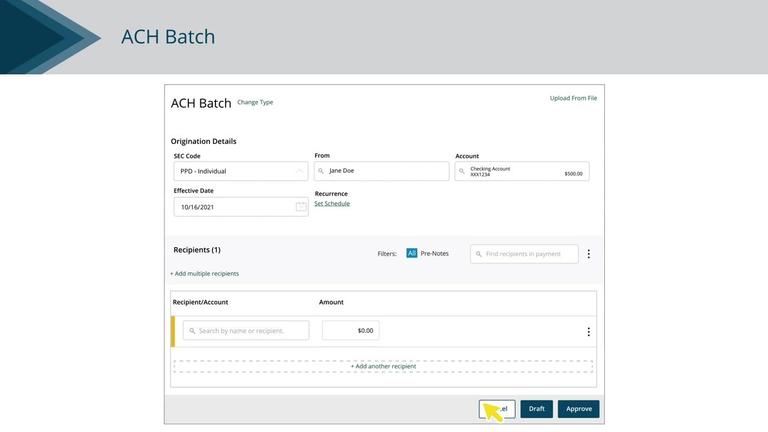Click the $0.00 amount field
Screen dimensions: 768x432
point(350,330)
